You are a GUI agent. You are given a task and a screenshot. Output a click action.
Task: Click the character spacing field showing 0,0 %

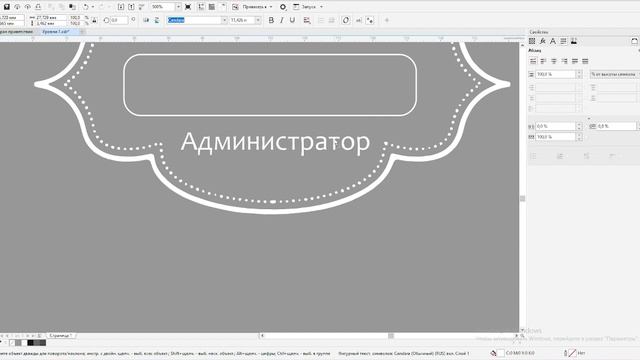pyautogui.click(x=556, y=126)
